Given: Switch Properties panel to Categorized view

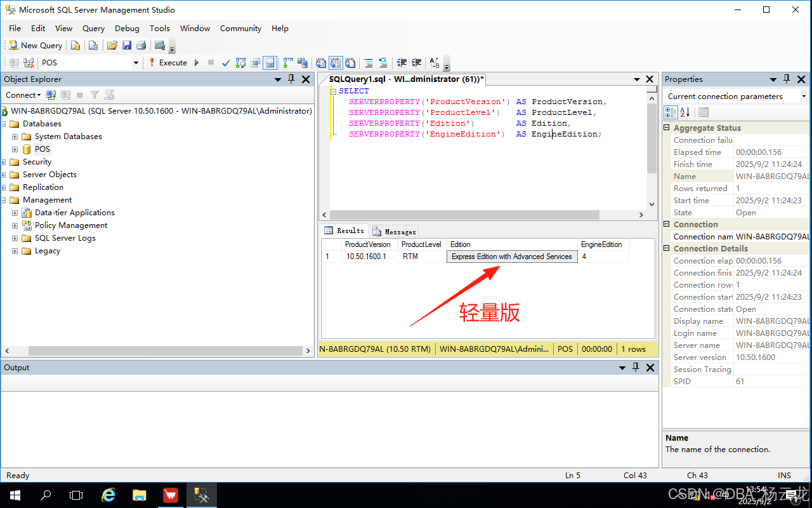Looking at the screenshot, I should click(671, 112).
